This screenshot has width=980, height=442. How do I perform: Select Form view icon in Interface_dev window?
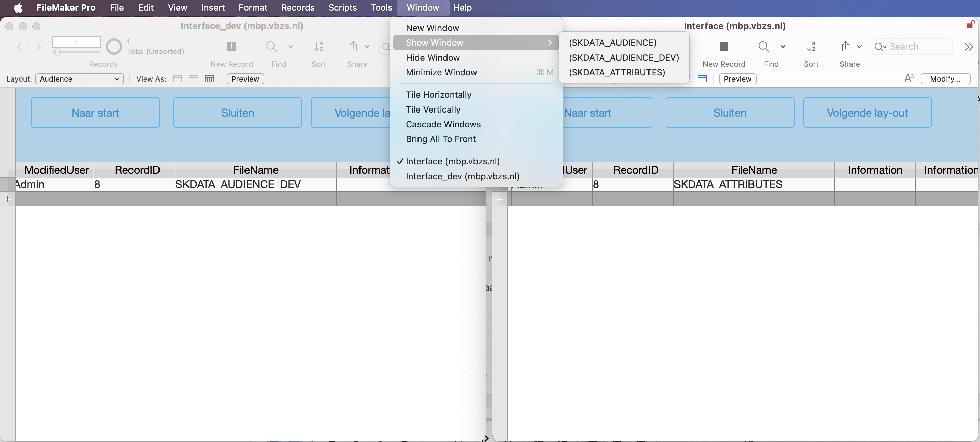[x=177, y=79]
